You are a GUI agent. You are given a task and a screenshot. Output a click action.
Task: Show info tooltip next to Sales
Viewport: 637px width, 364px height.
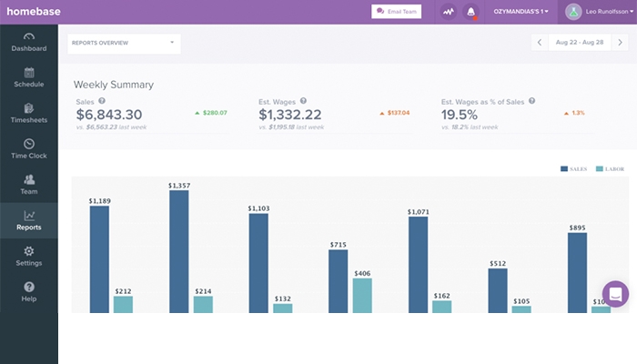point(102,101)
